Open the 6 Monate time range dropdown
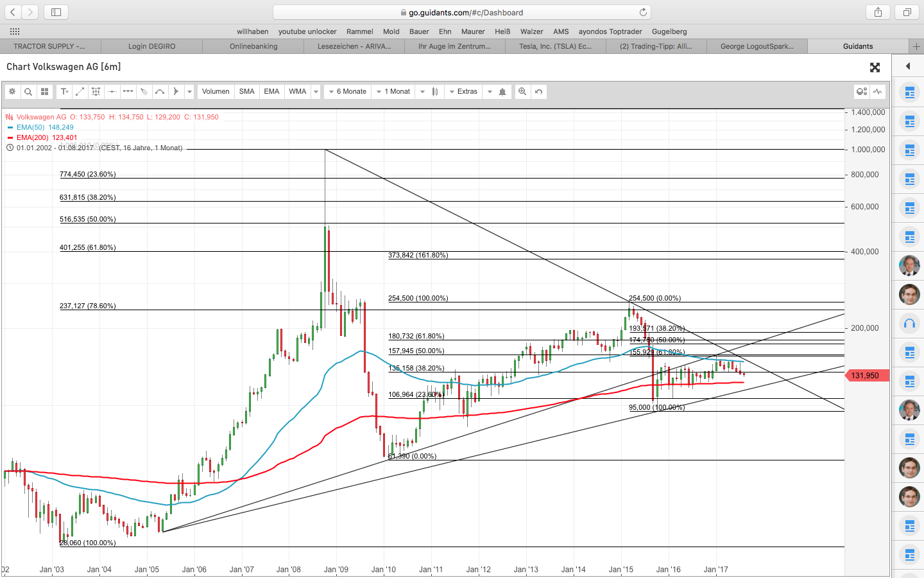 coord(348,92)
